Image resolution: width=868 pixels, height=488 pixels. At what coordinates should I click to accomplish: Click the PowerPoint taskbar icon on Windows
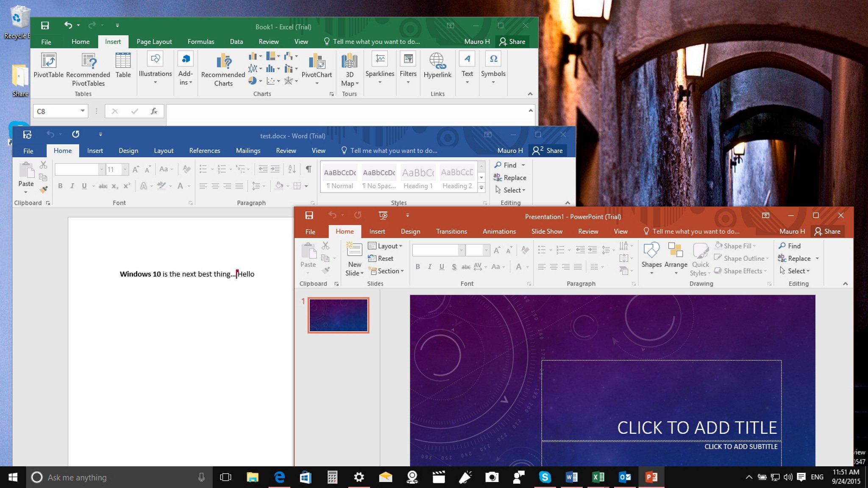651,477
